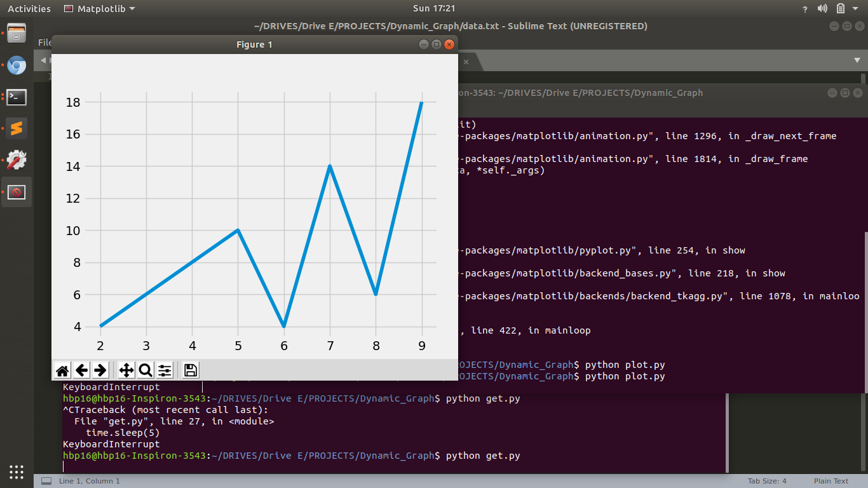Open a terminal from the dock
The width and height of the screenshot is (868, 488).
coord(15,97)
